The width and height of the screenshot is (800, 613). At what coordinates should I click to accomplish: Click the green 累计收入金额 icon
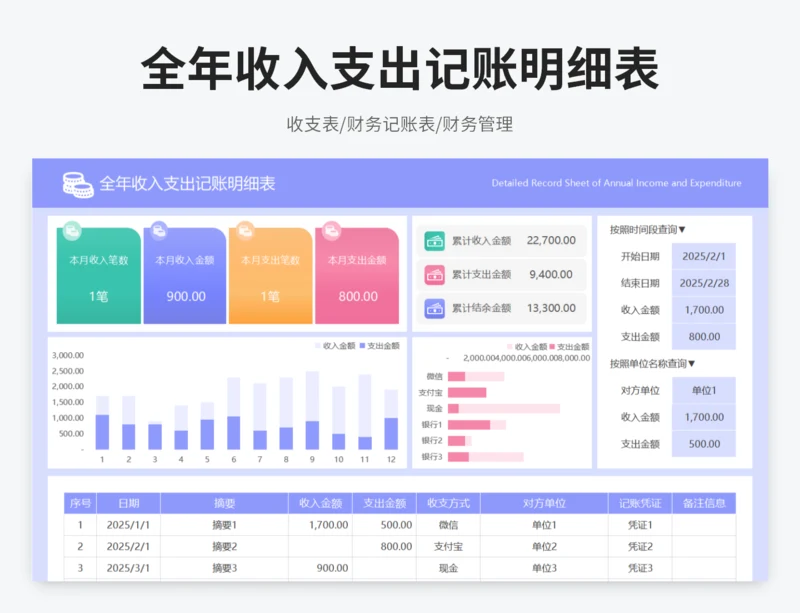(x=435, y=241)
